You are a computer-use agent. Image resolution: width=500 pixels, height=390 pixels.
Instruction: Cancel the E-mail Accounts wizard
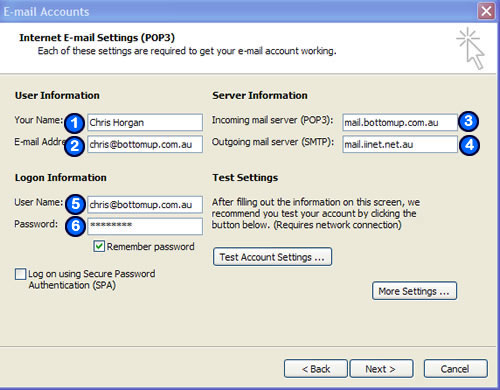pos(456,369)
